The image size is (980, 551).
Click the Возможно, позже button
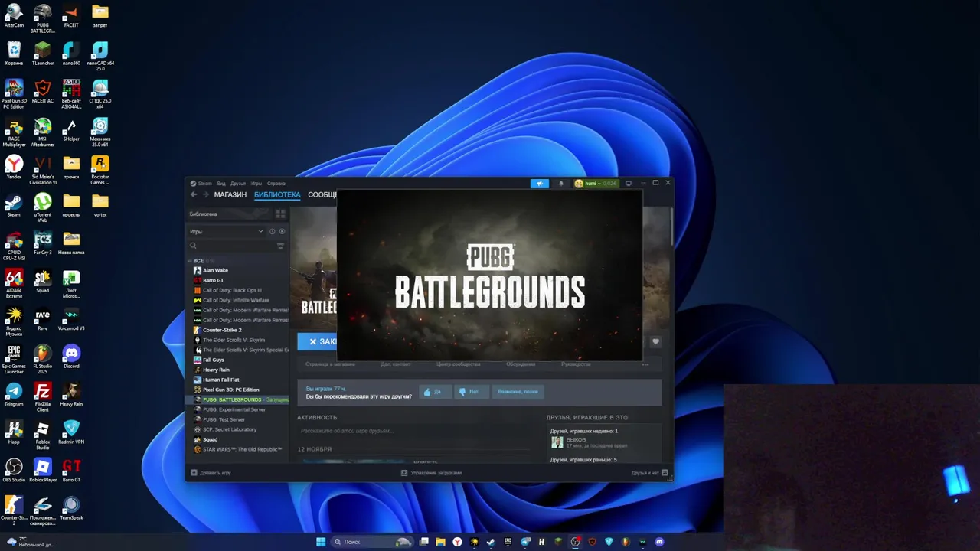(518, 392)
